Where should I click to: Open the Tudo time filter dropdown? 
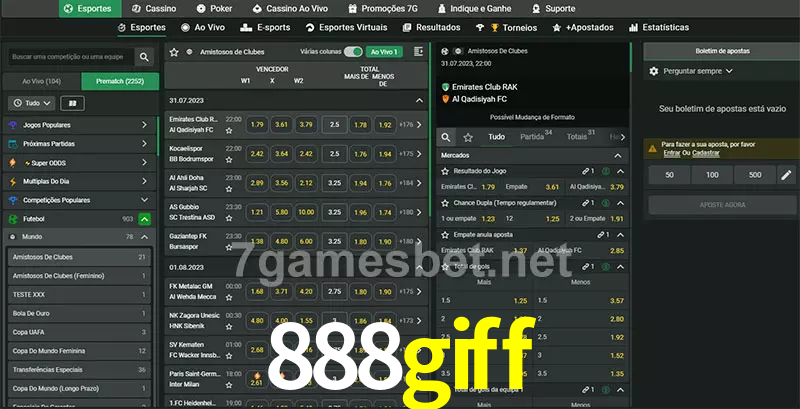coord(32,104)
